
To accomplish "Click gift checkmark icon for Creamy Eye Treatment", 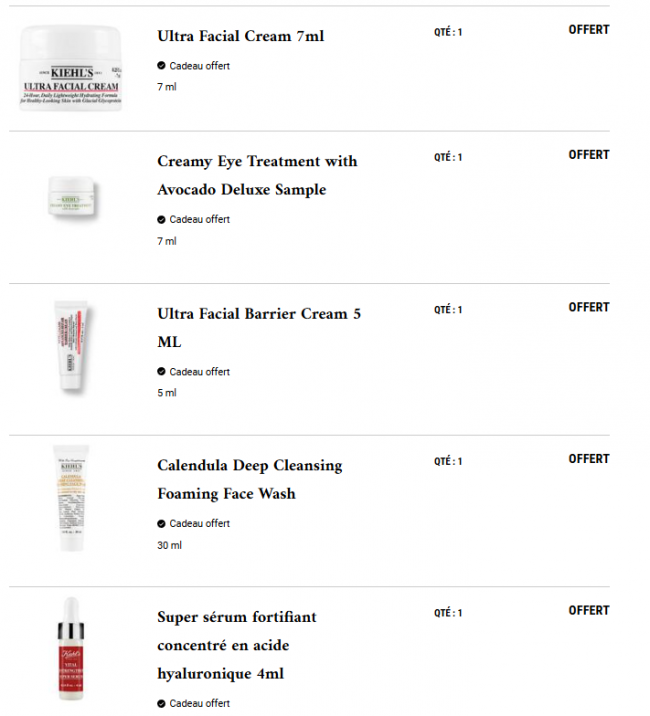I will (161, 219).
